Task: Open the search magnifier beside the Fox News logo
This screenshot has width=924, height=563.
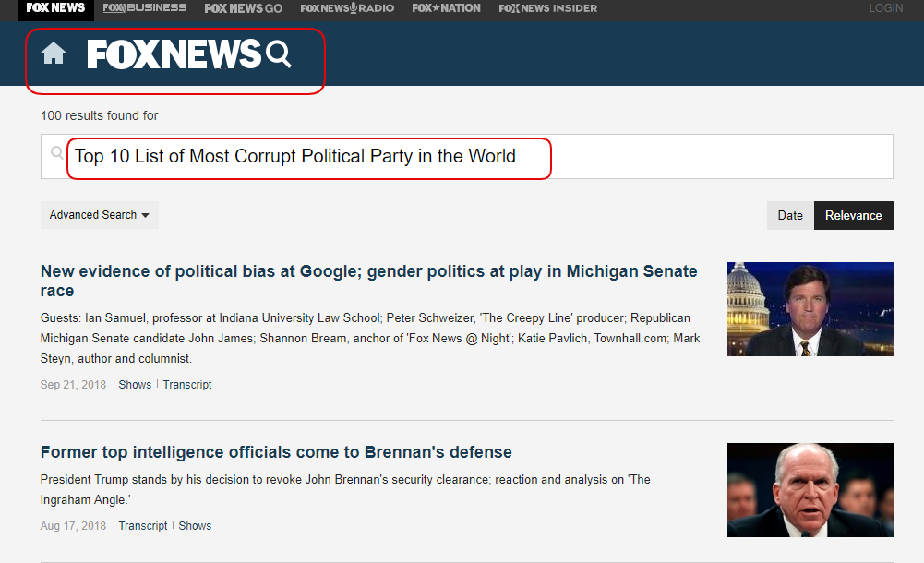Action: [x=279, y=54]
